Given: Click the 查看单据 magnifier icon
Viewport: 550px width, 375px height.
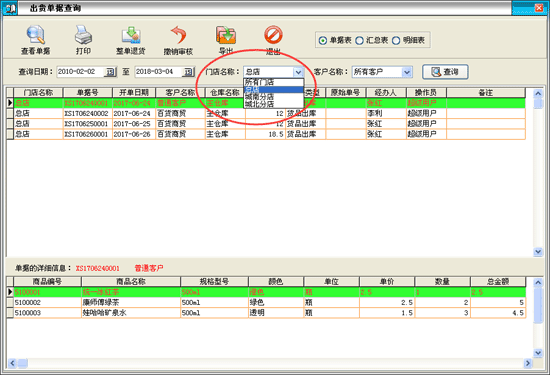Looking at the screenshot, I should pos(35,35).
